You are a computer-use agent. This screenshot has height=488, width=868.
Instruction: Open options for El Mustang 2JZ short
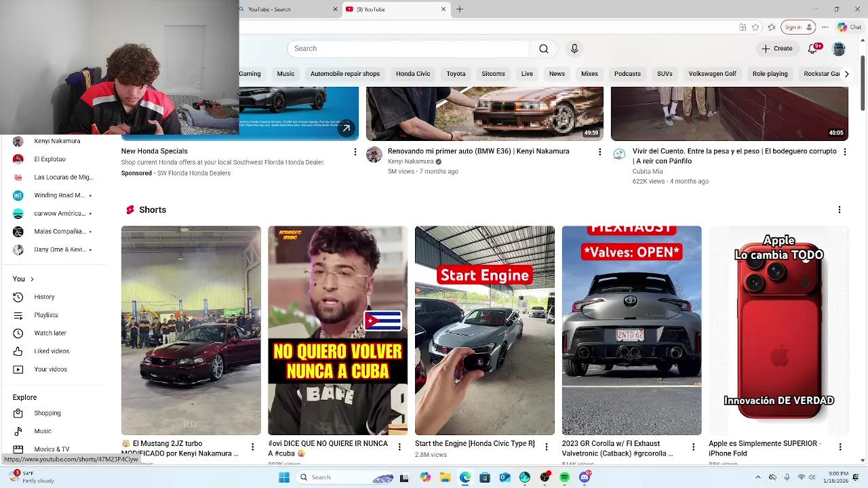pyautogui.click(x=252, y=447)
